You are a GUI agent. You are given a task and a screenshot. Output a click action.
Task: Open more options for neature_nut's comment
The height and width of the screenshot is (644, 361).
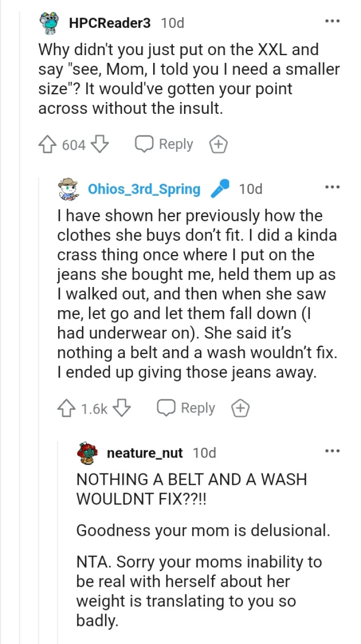coord(332,452)
